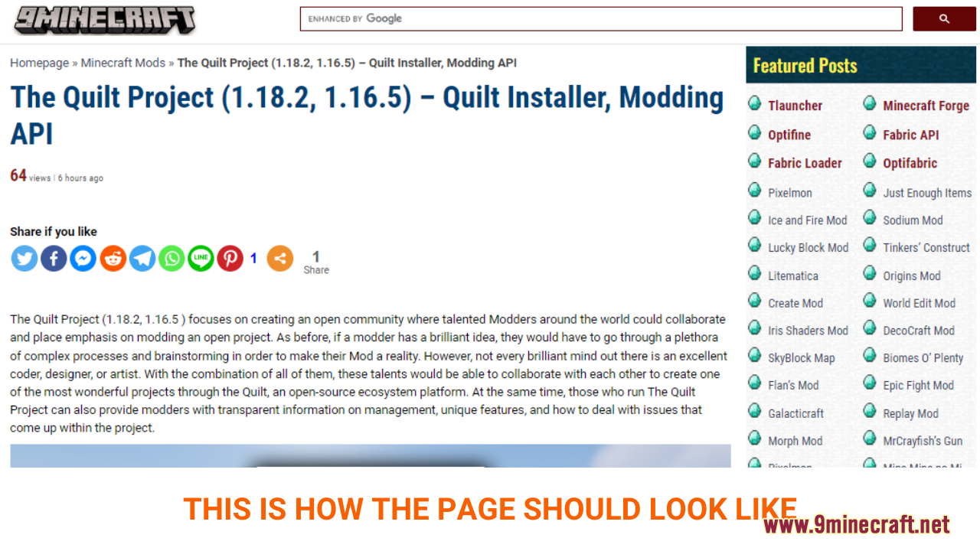980x551 pixels.
Task: Click the diamond icon beside Replay Mod
Action: pos(870,412)
